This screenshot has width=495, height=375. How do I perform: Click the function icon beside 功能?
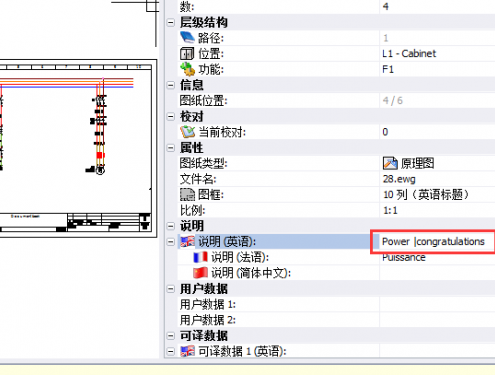(187, 69)
